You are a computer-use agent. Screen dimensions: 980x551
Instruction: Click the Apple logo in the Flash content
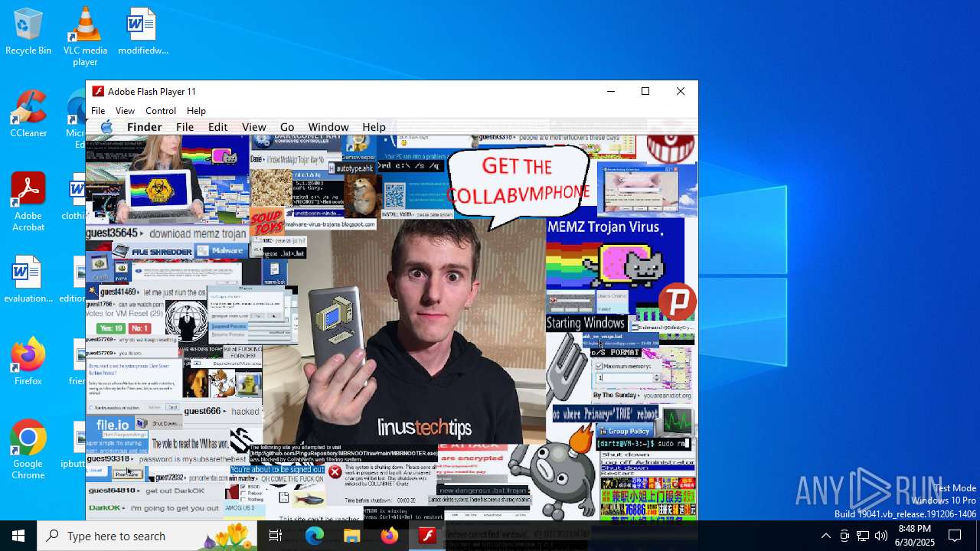(106, 127)
